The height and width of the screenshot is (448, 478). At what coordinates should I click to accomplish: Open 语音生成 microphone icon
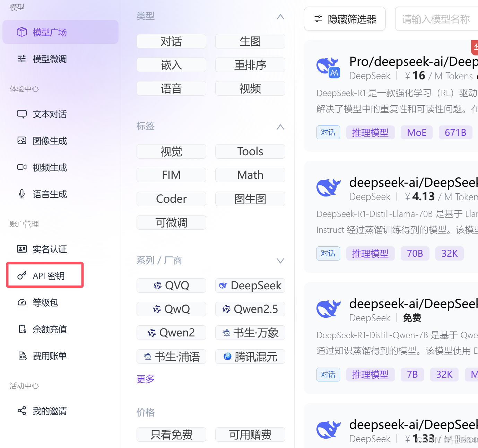21,194
